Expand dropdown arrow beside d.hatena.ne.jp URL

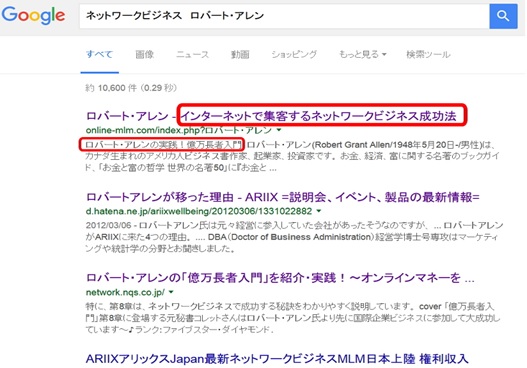click(319, 211)
